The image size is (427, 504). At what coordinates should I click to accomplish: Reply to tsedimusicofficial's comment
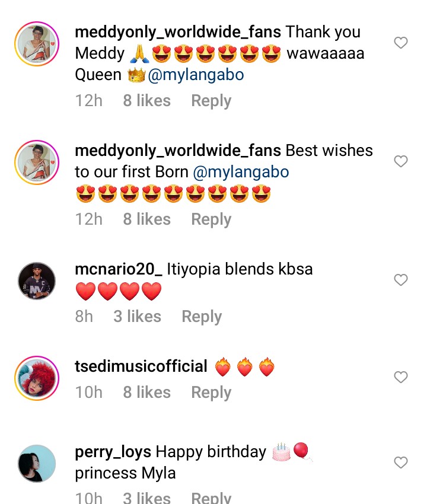coord(211,393)
